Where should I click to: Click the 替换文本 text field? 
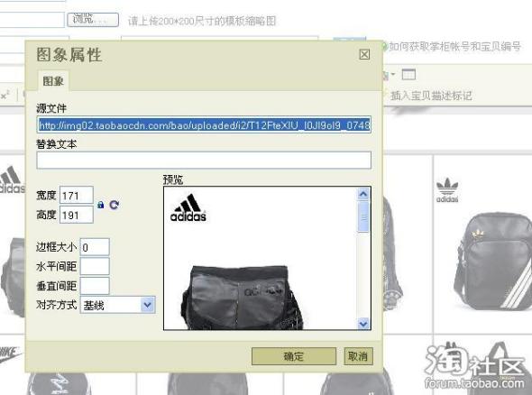[204, 161]
